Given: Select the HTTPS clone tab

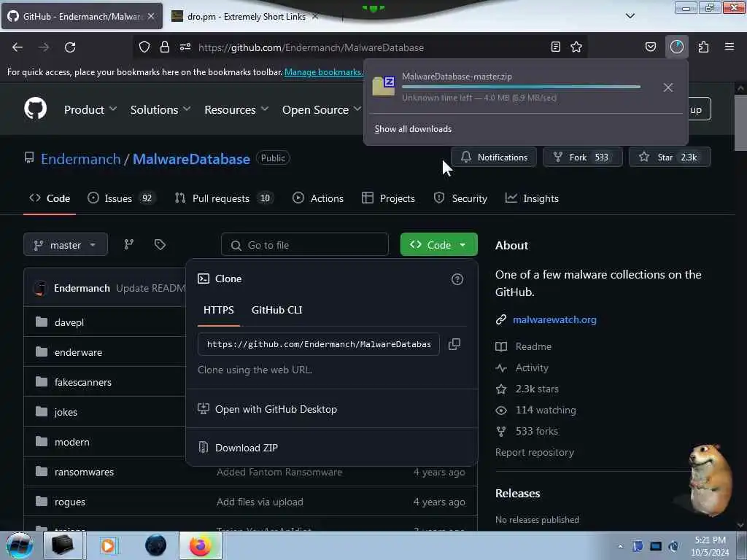Looking at the screenshot, I should pos(219,310).
